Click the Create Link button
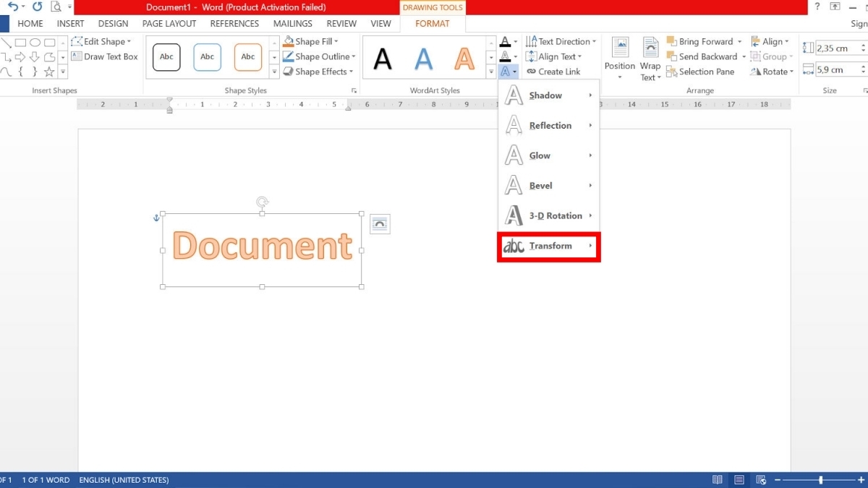Image resolution: width=868 pixels, height=488 pixels. 553,72
